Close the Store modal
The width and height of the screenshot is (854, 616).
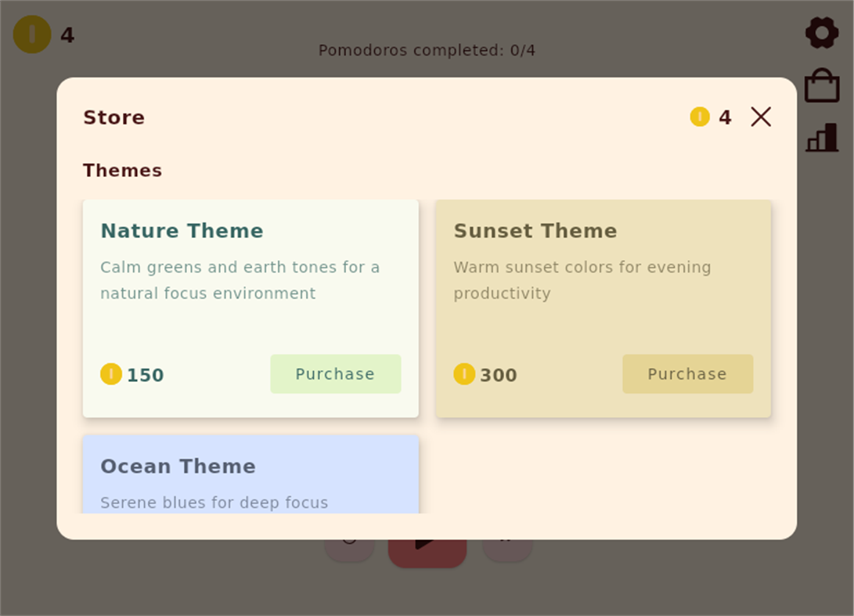click(759, 116)
